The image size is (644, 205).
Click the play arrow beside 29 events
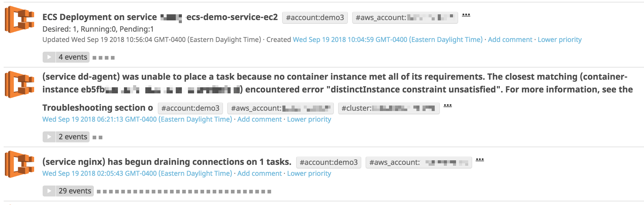49,191
